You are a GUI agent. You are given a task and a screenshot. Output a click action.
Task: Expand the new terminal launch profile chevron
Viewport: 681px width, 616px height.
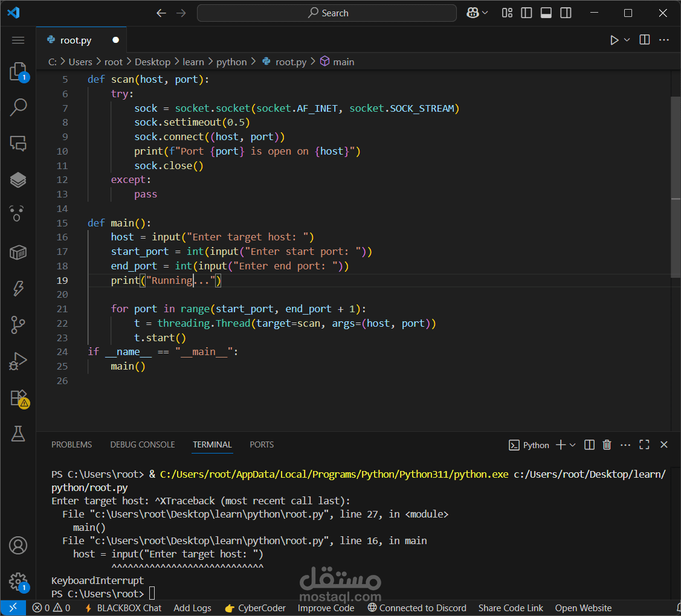click(x=572, y=445)
